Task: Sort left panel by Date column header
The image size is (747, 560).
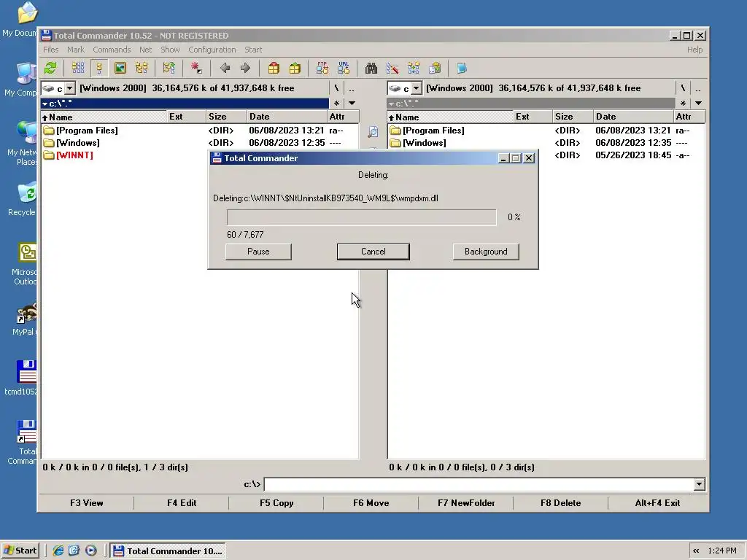Action: (287, 117)
